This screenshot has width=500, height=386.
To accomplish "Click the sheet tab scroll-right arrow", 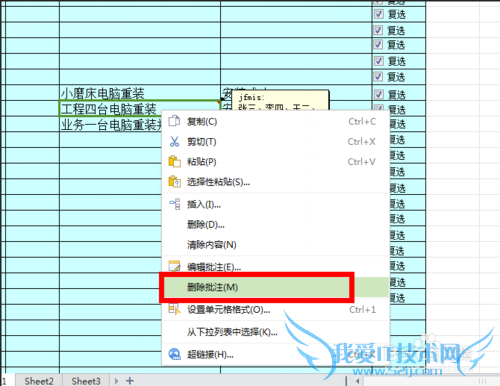I will pos(116,381).
